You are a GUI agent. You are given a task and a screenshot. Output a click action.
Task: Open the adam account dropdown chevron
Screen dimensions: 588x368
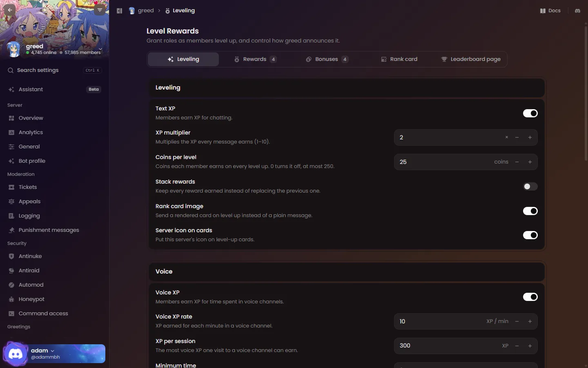[53, 351]
